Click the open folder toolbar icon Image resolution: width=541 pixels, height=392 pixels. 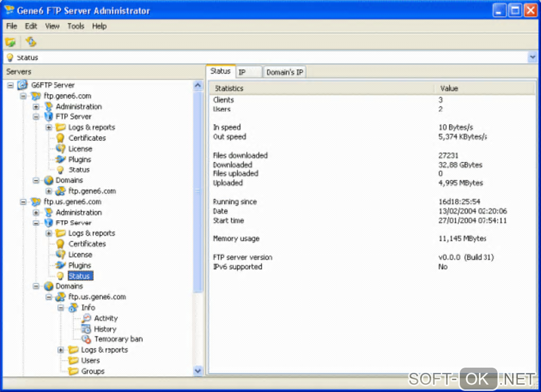11,42
